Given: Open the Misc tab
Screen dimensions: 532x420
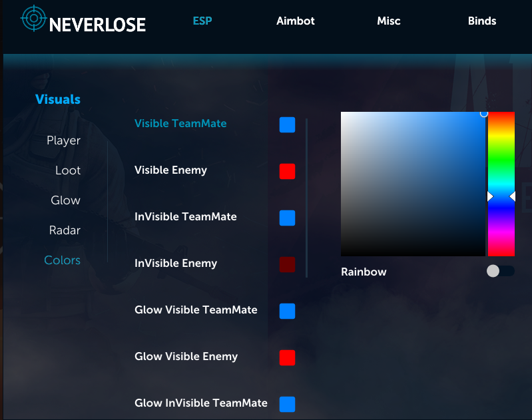Looking at the screenshot, I should click(388, 21).
